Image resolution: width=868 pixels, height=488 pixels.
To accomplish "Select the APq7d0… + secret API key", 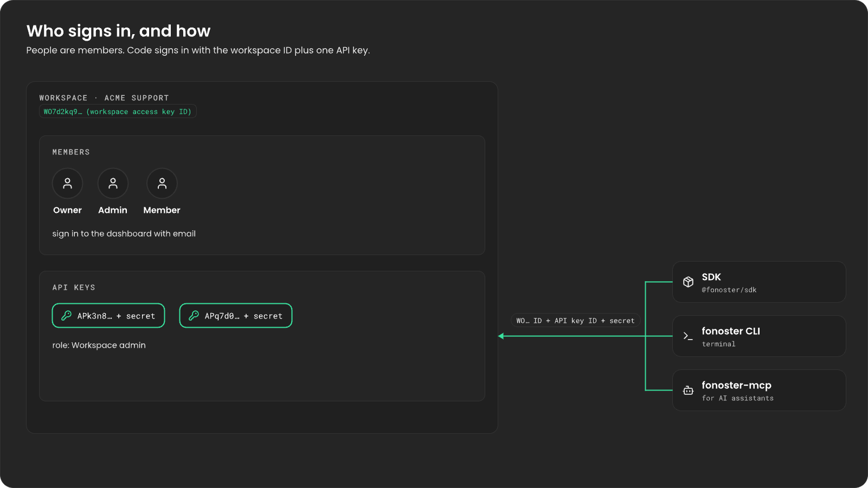I will (x=236, y=316).
